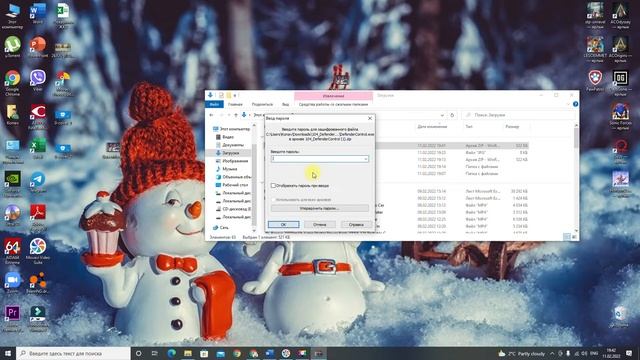
Task: Launch Word desktop shortcut
Action: coord(38,14)
